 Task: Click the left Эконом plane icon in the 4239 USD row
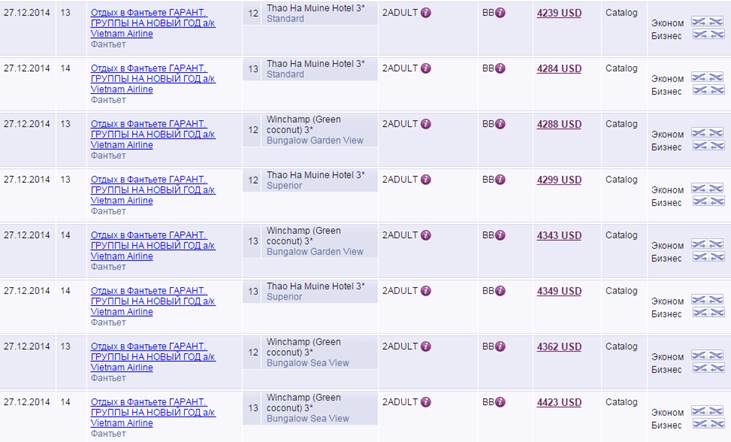tap(700, 21)
